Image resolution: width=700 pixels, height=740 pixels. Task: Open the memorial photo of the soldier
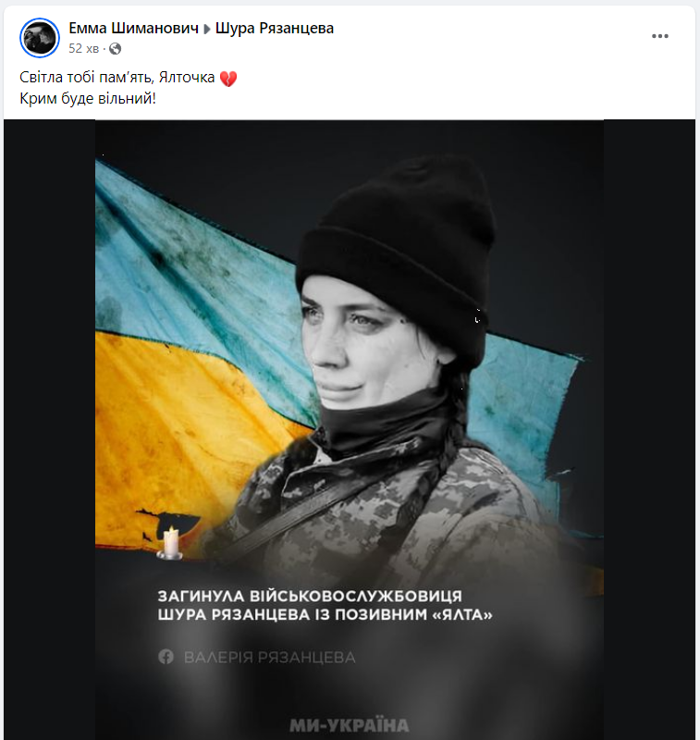[x=350, y=429]
